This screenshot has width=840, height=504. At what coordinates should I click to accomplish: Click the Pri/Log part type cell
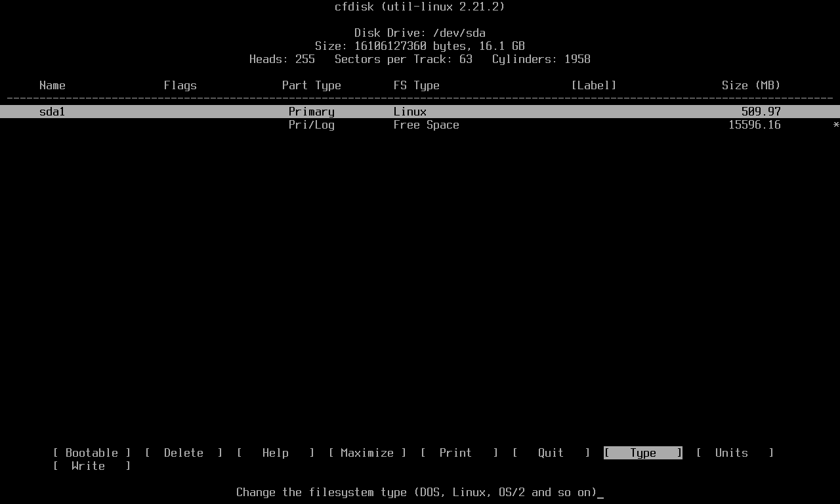point(312,125)
